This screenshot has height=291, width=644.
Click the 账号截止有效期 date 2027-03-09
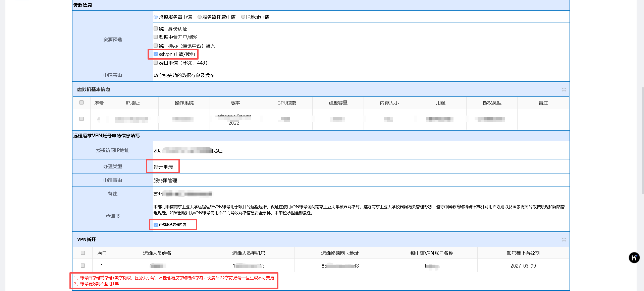pos(523,266)
